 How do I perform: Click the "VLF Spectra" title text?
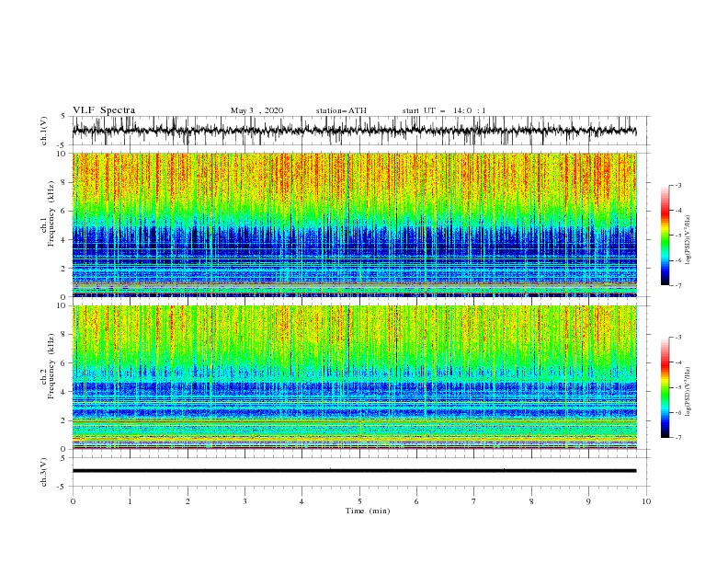[x=104, y=110]
